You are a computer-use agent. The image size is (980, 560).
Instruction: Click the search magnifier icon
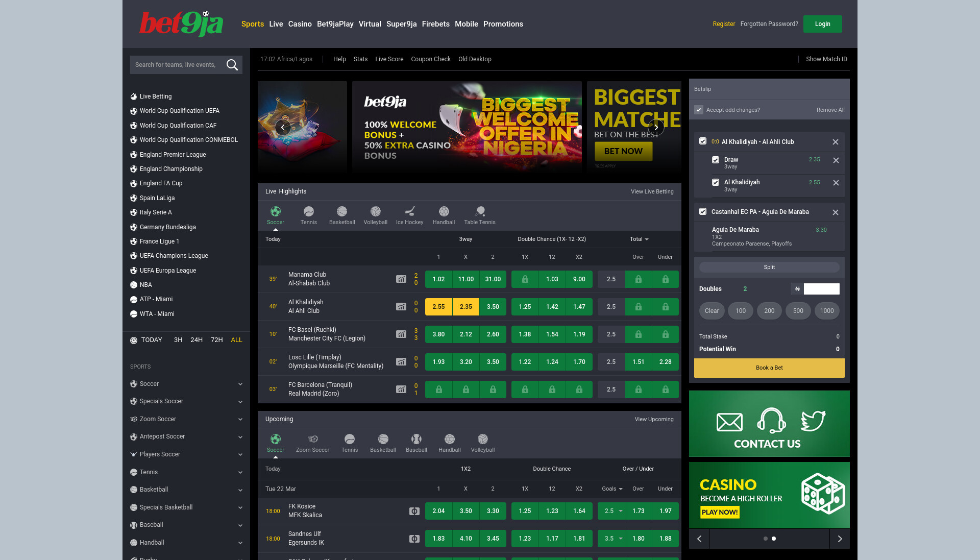tap(232, 65)
